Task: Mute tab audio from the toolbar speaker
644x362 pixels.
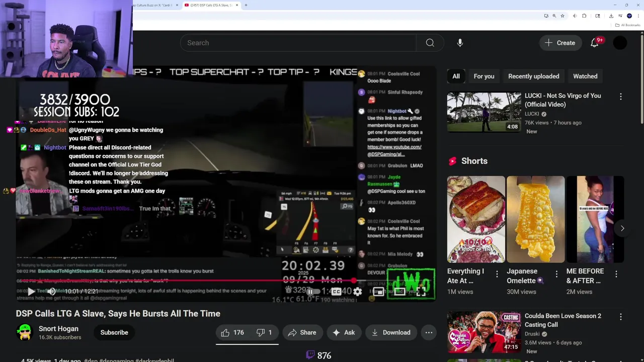Action: [575, 16]
